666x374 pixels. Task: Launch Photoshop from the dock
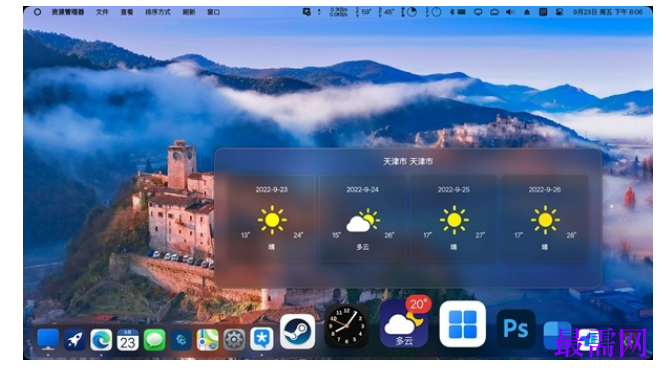[x=516, y=329]
